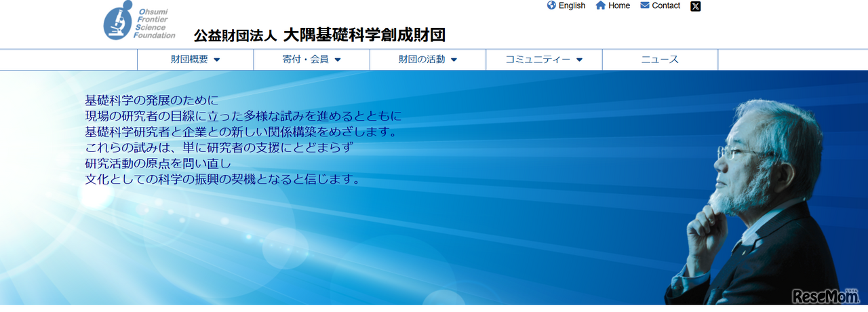Viewport: 868px width, 312px height.
Task: Click the text line 基礎科学の発展のために
Action: (152, 100)
